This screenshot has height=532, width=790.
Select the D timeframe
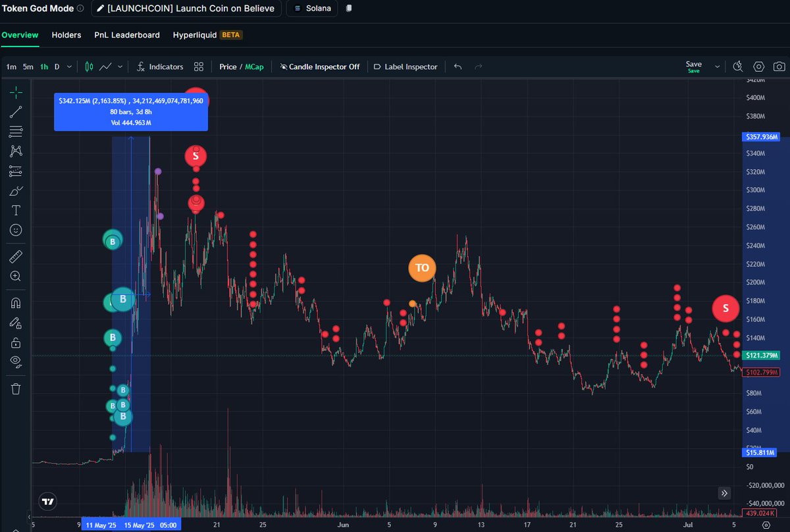(57, 66)
